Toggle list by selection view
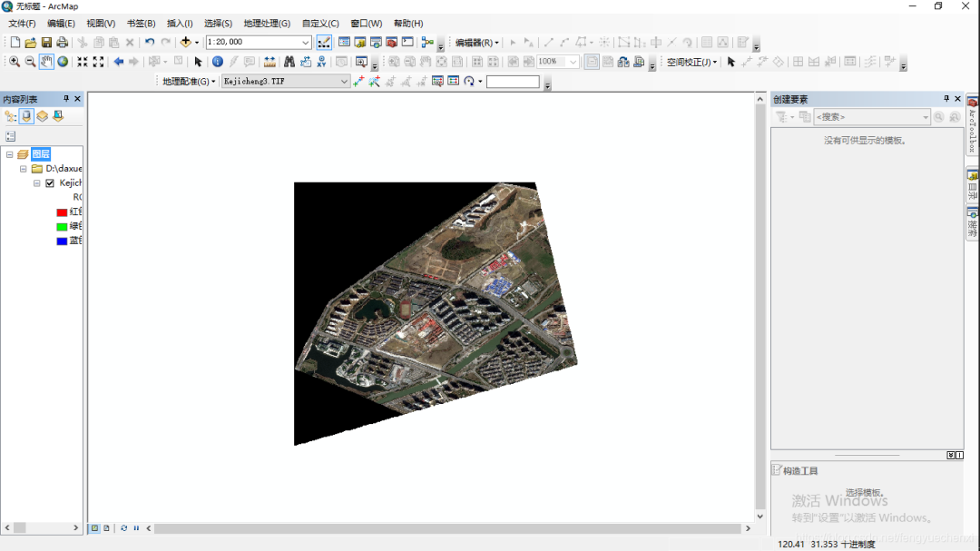This screenshot has height=551, width=980. [x=58, y=116]
